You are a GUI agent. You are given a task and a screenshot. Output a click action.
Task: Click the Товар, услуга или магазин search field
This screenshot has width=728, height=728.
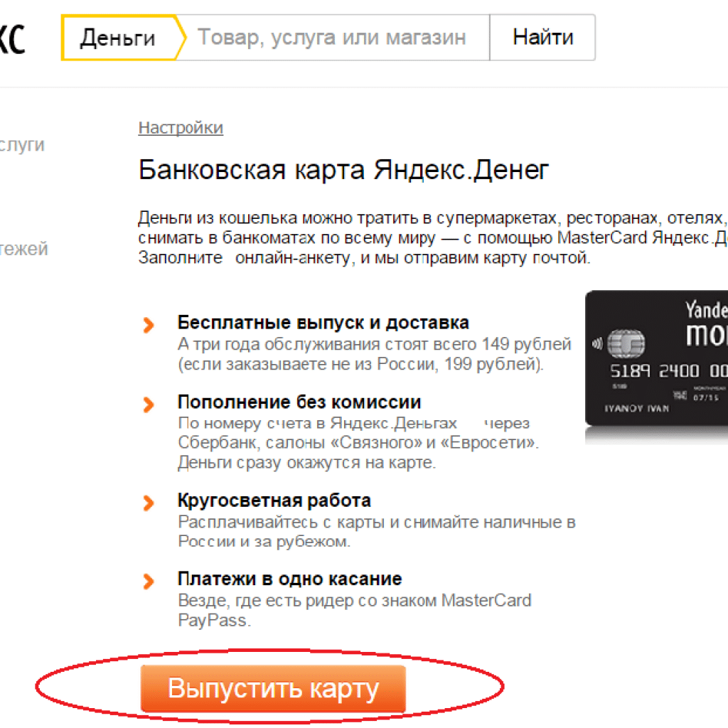point(333,38)
